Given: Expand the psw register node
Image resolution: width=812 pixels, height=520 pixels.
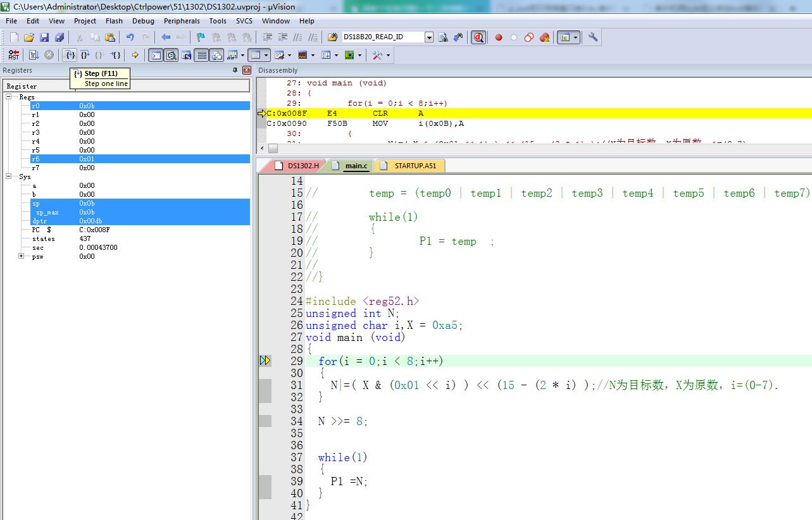Looking at the screenshot, I should 21,256.
